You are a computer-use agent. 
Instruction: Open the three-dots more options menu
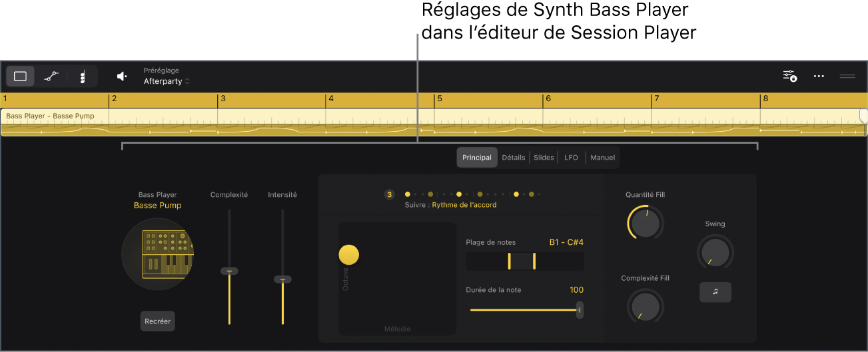tap(819, 77)
